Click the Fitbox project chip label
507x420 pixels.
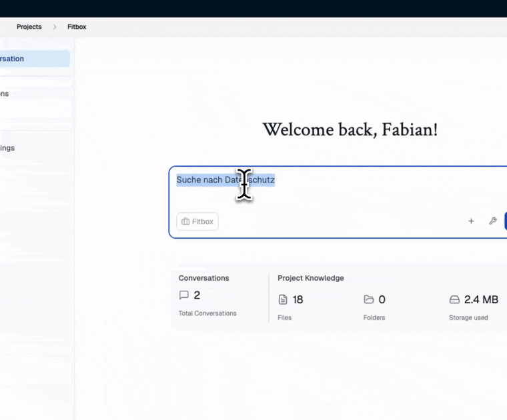click(203, 221)
